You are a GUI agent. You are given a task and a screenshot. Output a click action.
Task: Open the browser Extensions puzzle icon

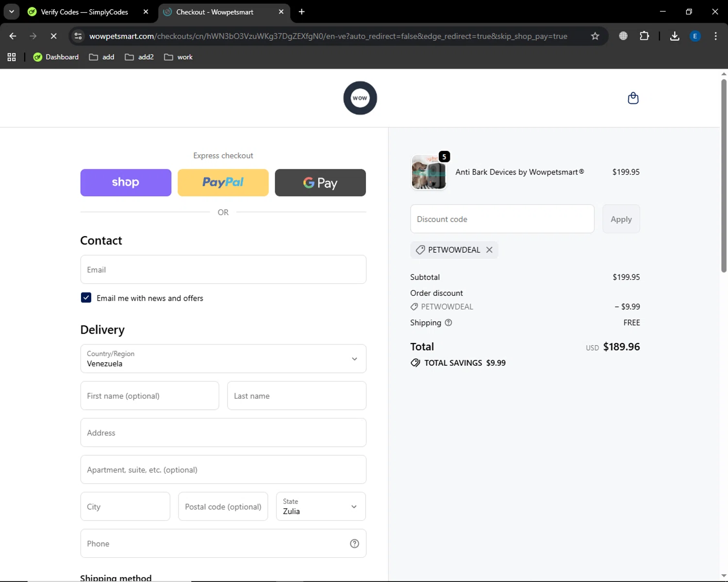click(x=644, y=36)
